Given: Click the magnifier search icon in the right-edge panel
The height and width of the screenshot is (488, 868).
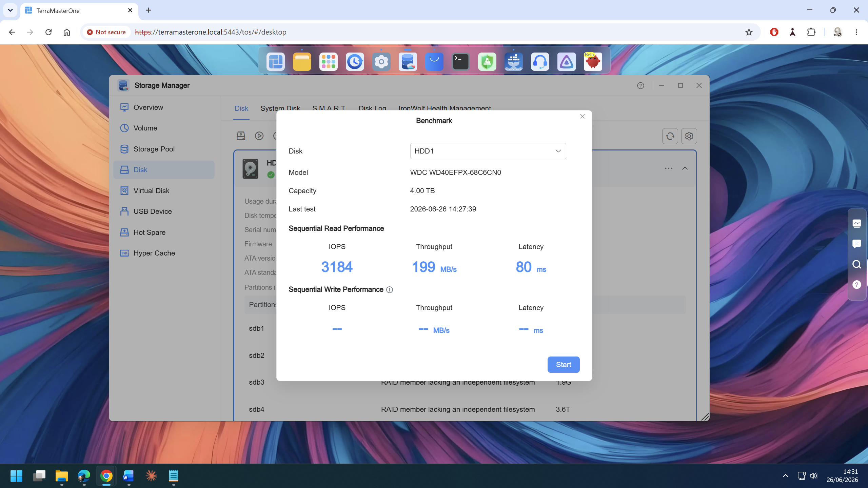Looking at the screenshot, I should click(857, 264).
